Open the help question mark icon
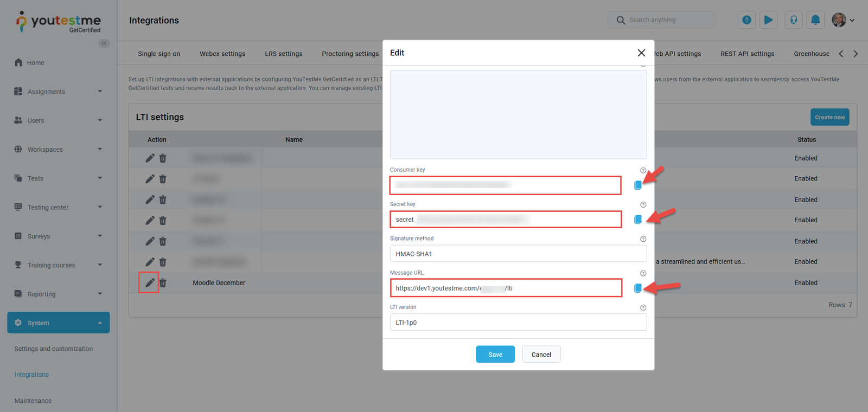The width and height of the screenshot is (868, 412). click(746, 20)
